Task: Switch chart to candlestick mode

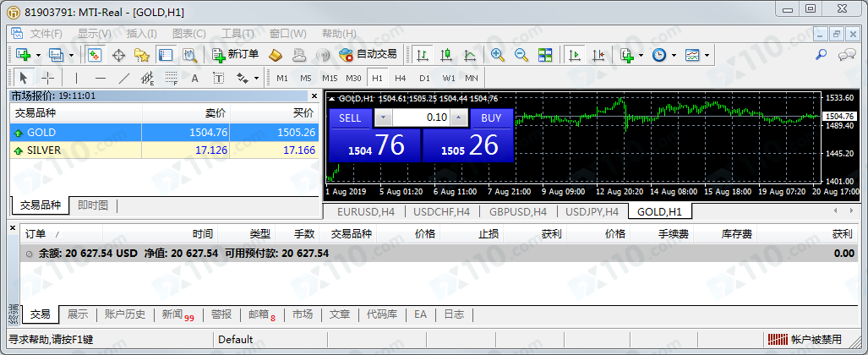Action: (445, 55)
